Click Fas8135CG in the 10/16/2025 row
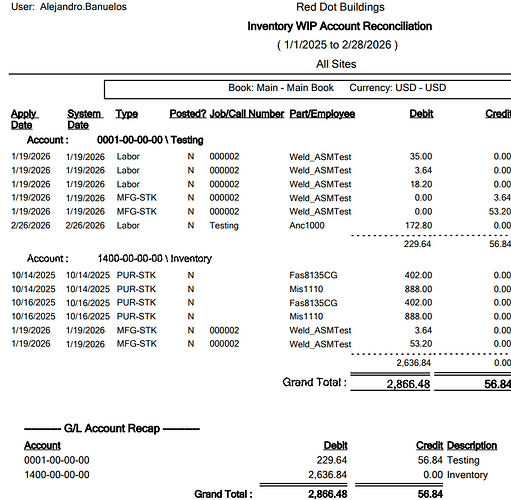Viewport: 511px width, 500px height. (x=313, y=303)
